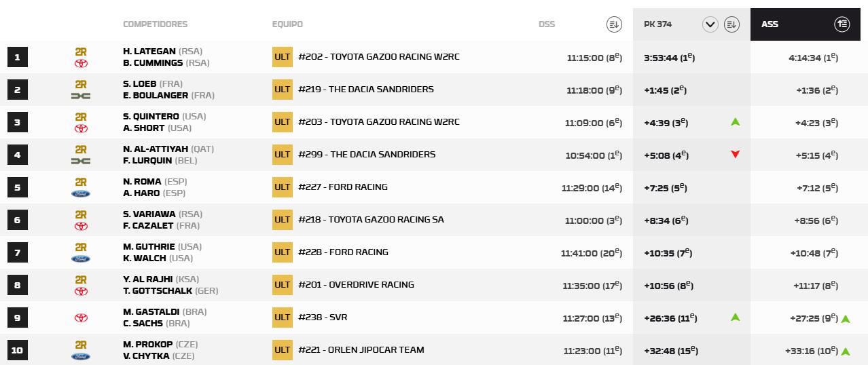The image size is (868, 365).
Task: Click 2R badge in S. Loeb row
Action: 81,84
